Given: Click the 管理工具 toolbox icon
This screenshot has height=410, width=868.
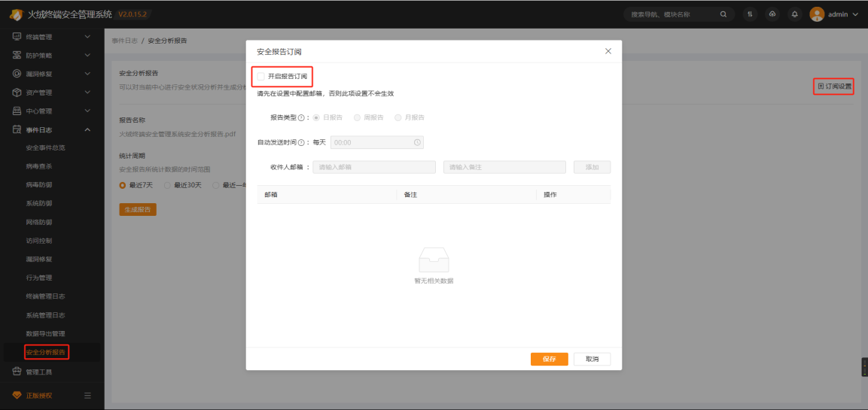Looking at the screenshot, I should (x=17, y=372).
